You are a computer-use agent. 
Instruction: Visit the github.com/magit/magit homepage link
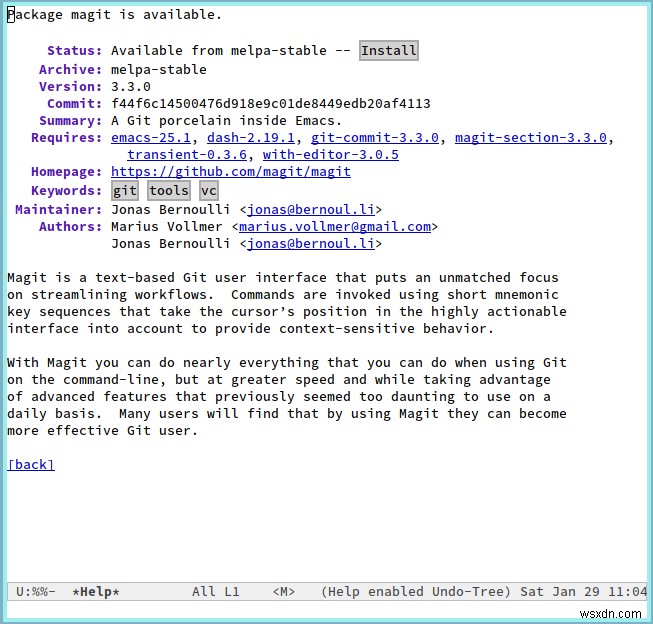pyautogui.click(x=231, y=172)
